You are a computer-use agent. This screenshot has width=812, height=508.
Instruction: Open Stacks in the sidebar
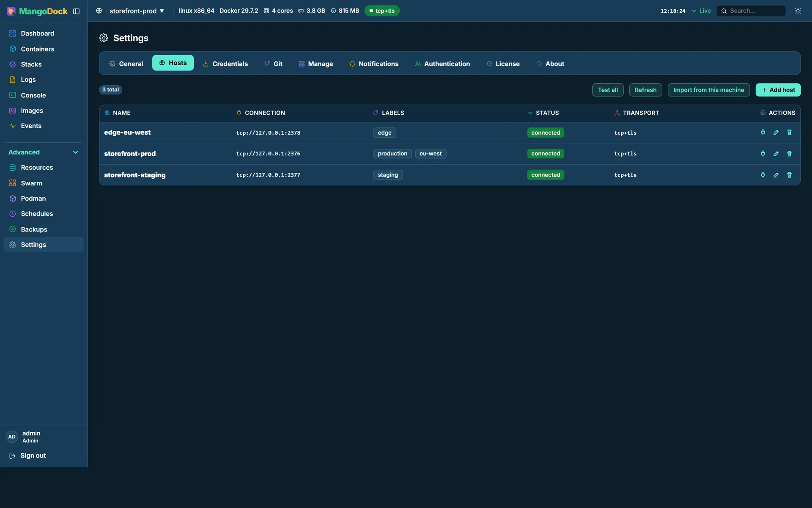coord(44,64)
